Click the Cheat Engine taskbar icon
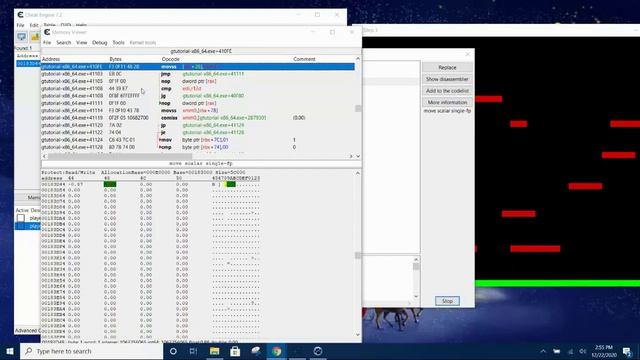The image size is (640, 360). point(318,351)
